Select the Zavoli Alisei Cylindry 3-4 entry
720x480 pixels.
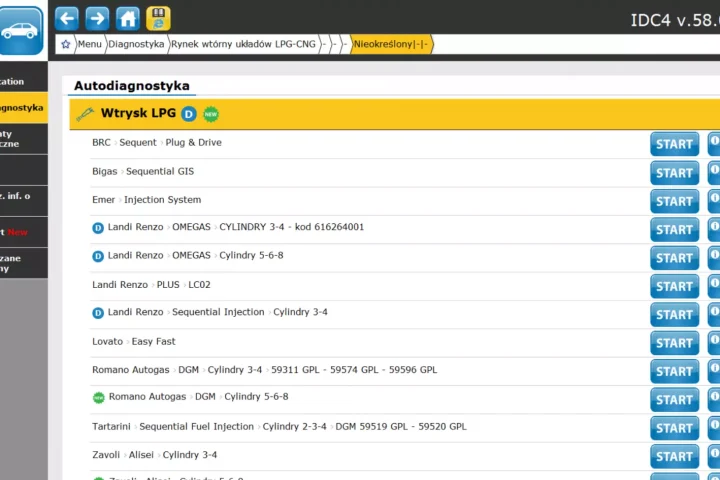154,455
